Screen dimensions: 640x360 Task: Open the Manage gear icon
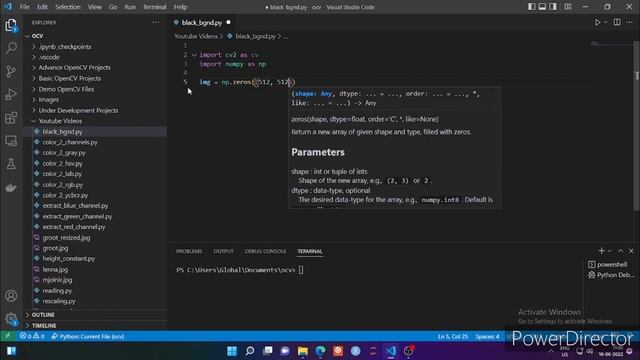click(x=11, y=318)
